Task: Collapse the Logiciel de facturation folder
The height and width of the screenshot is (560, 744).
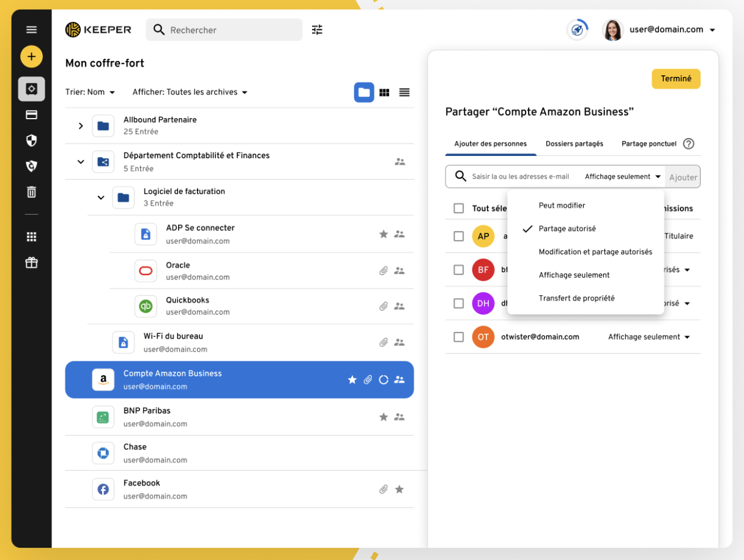Action: (101, 197)
